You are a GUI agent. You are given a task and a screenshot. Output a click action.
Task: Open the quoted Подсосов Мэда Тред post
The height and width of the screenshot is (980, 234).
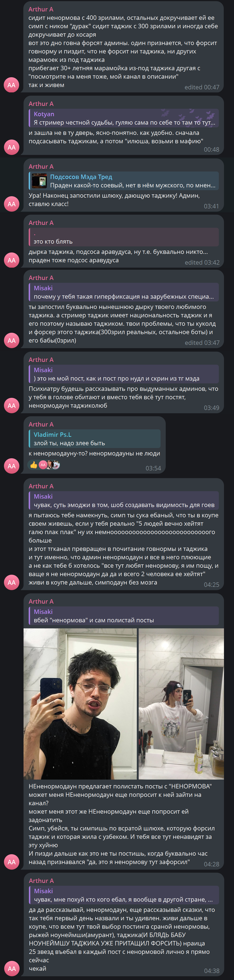tap(133, 181)
